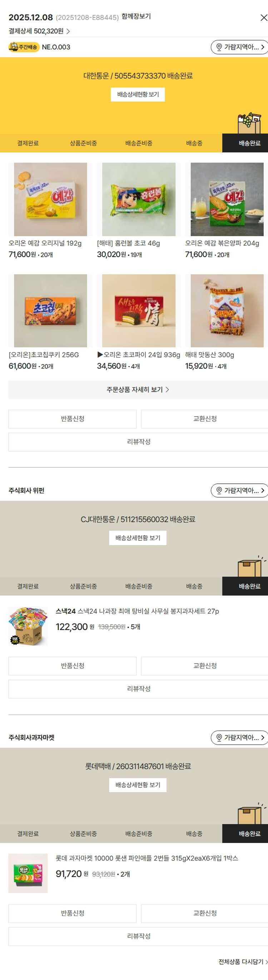
Task: Open the 가람지역아 address pill for 주식회사과자마켓
Action: coord(239,737)
